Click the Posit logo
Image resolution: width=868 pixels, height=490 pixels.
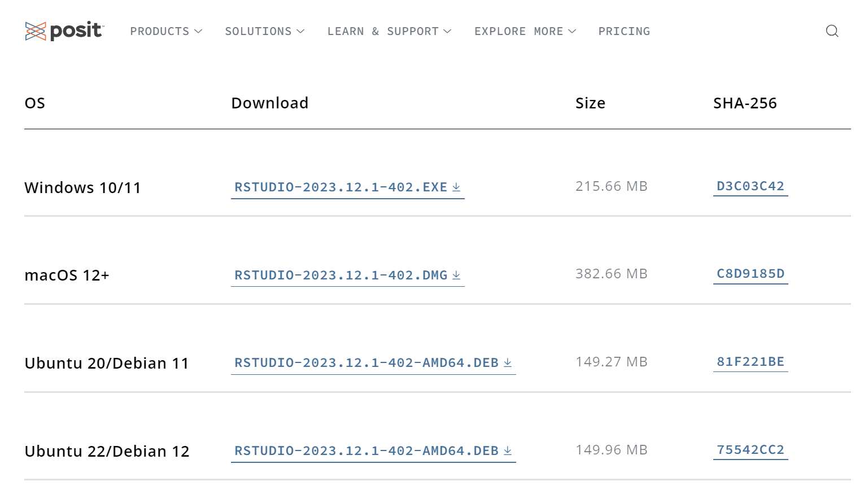64,31
